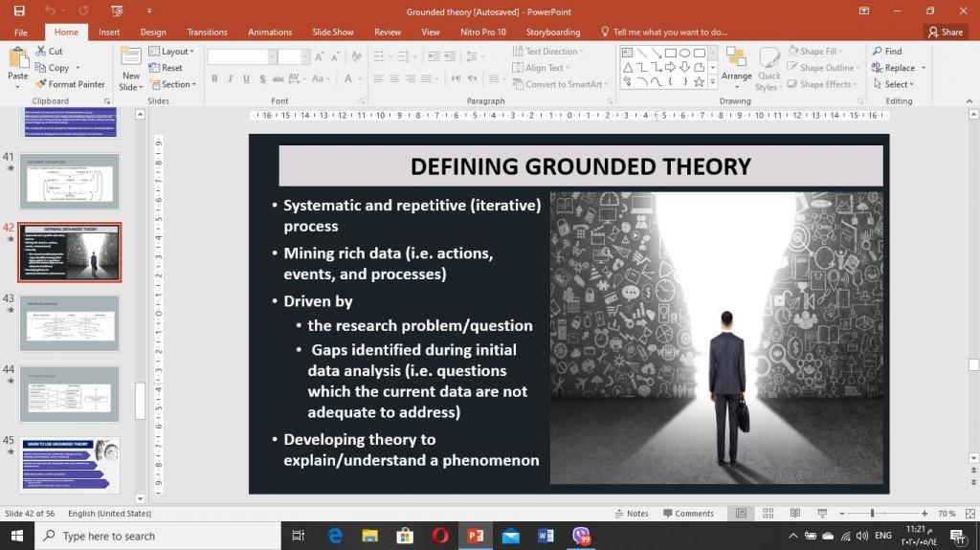
Task: Toggle the Notes pane
Action: 631,514
